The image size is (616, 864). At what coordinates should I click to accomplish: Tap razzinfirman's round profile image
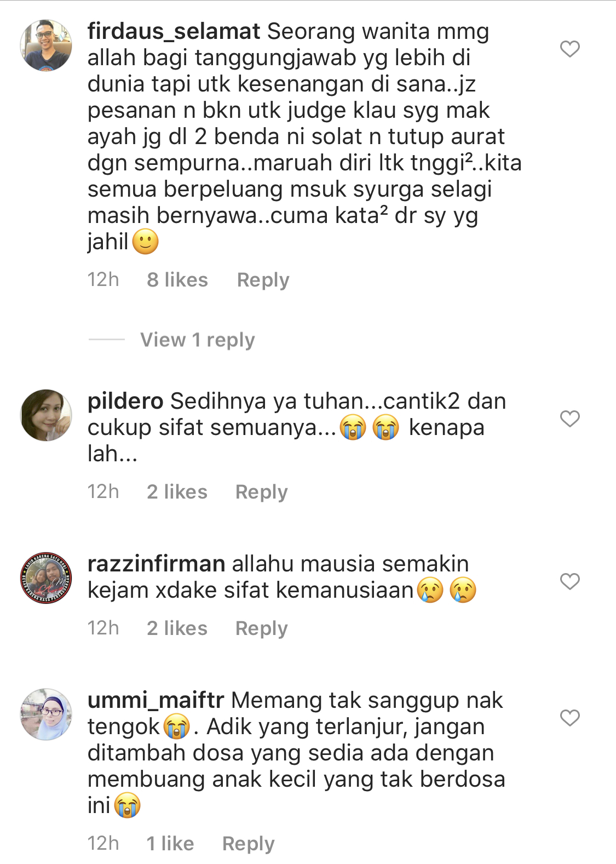[46, 578]
